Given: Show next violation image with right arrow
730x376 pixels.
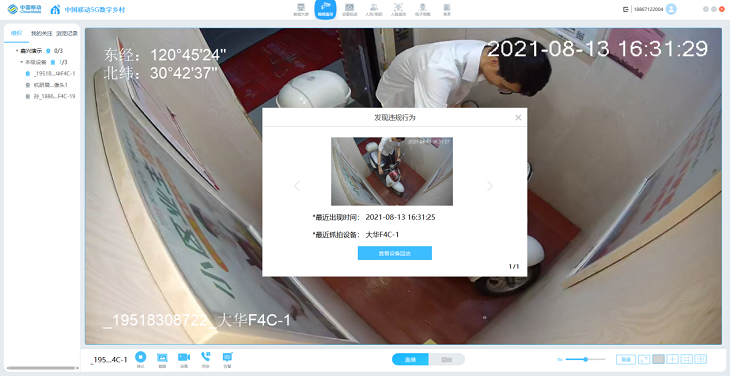Looking at the screenshot, I should [x=490, y=186].
